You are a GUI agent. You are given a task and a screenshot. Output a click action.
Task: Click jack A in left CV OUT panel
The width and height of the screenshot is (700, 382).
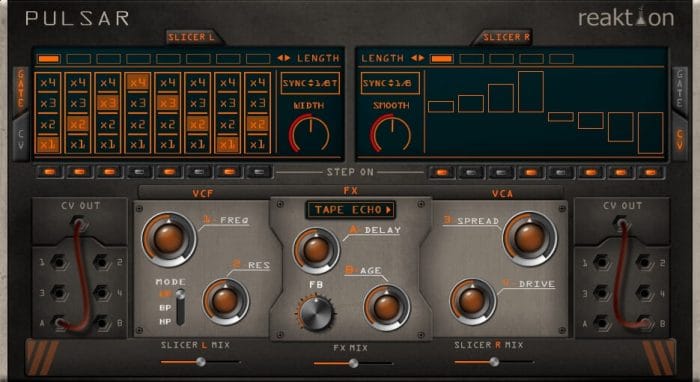(59, 323)
